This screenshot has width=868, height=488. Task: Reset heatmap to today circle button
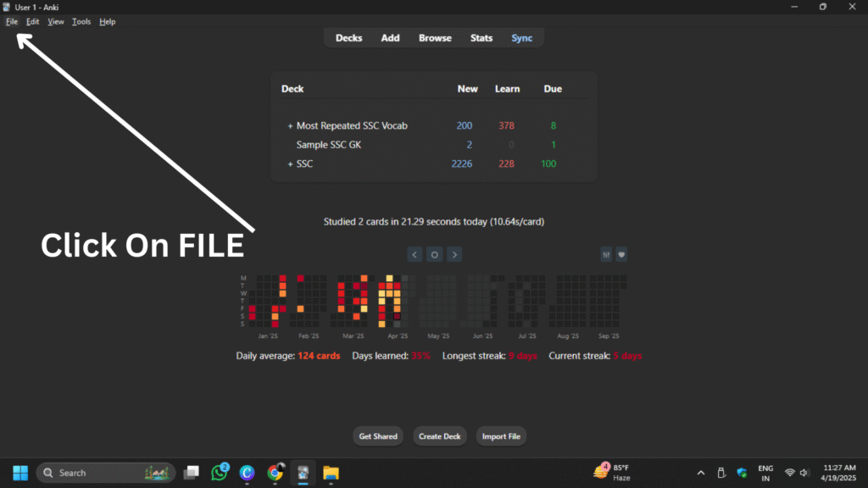pyautogui.click(x=435, y=254)
